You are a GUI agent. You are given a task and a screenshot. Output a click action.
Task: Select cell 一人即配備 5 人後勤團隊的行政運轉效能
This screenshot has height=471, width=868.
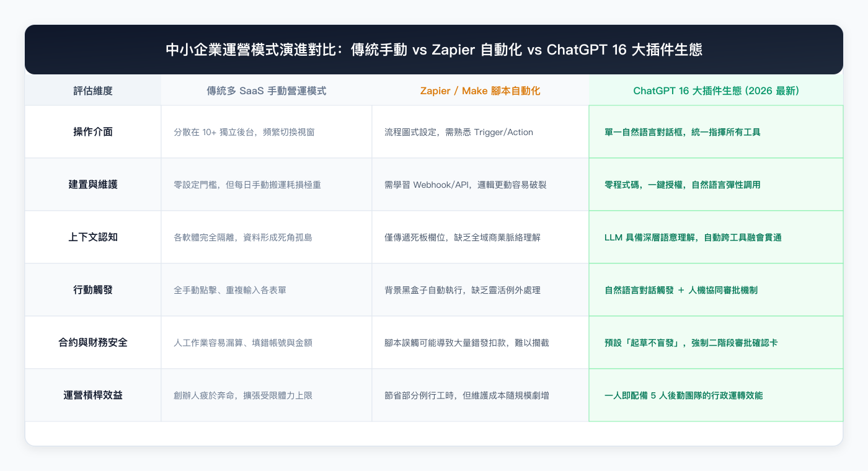[716, 395]
